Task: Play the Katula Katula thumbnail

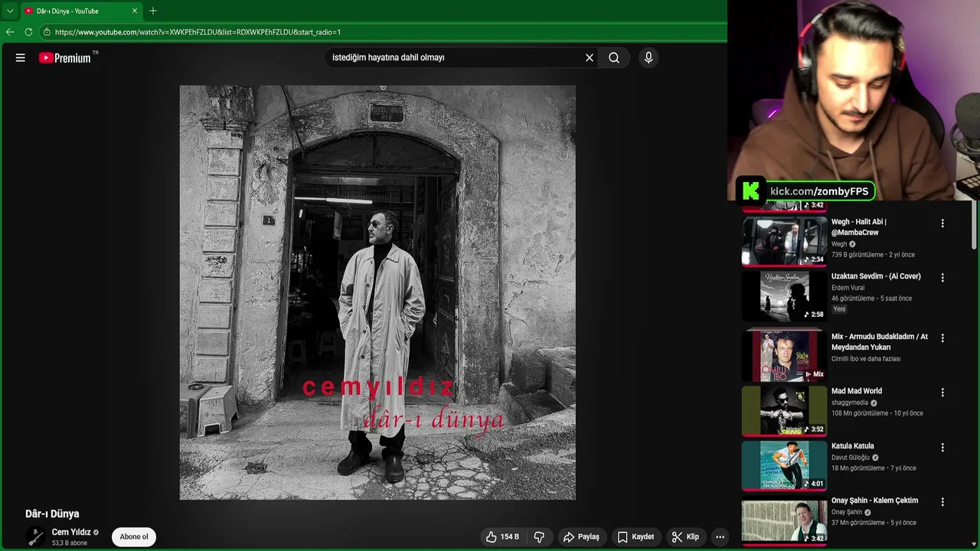Action: click(784, 465)
